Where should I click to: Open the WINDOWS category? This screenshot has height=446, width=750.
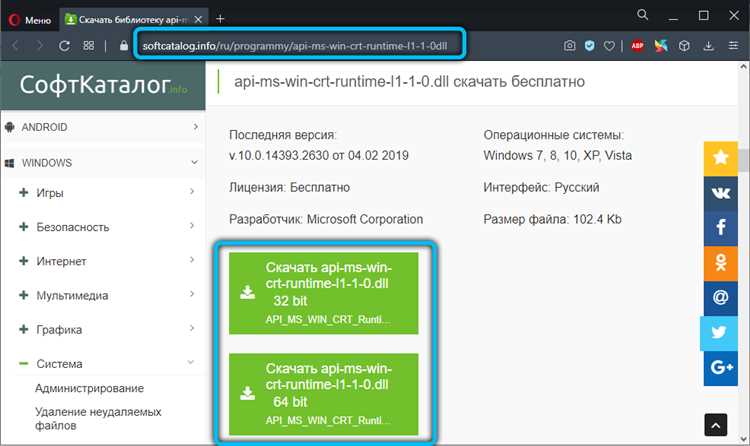click(46, 163)
